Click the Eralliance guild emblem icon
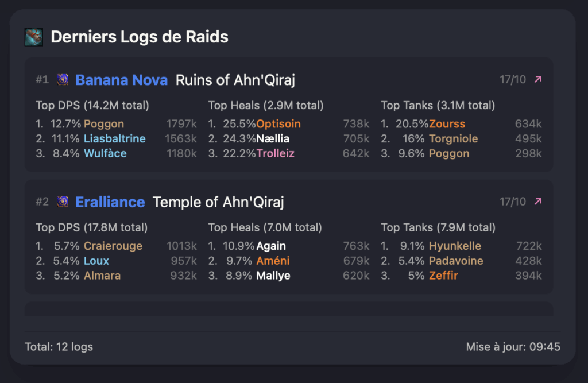The height and width of the screenshot is (383, 588). click(63, 202)
